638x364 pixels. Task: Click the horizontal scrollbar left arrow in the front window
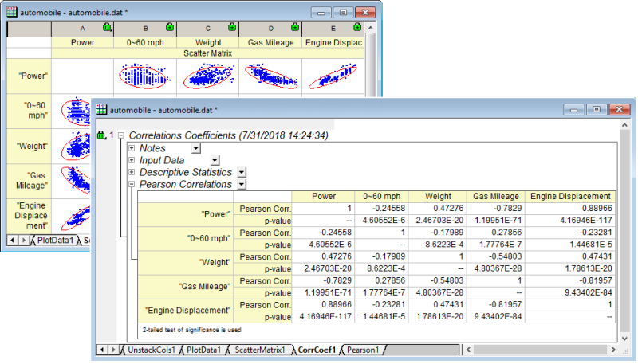468,350
